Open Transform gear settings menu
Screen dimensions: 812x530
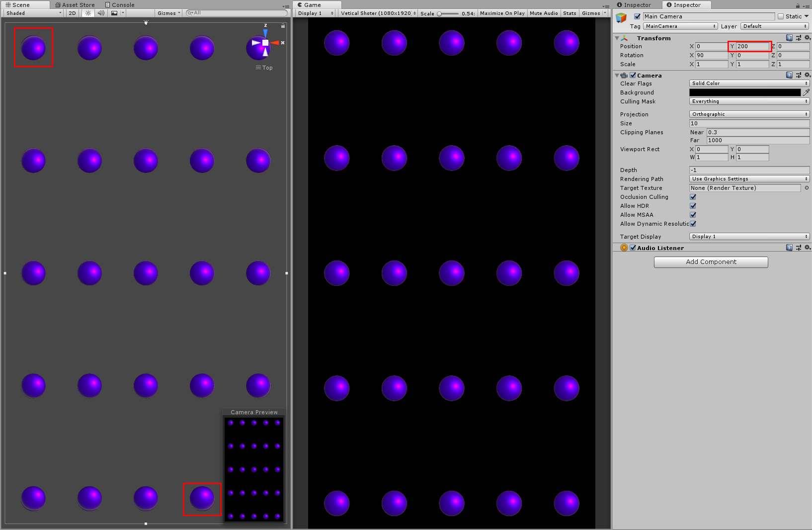tap(807, 38)
